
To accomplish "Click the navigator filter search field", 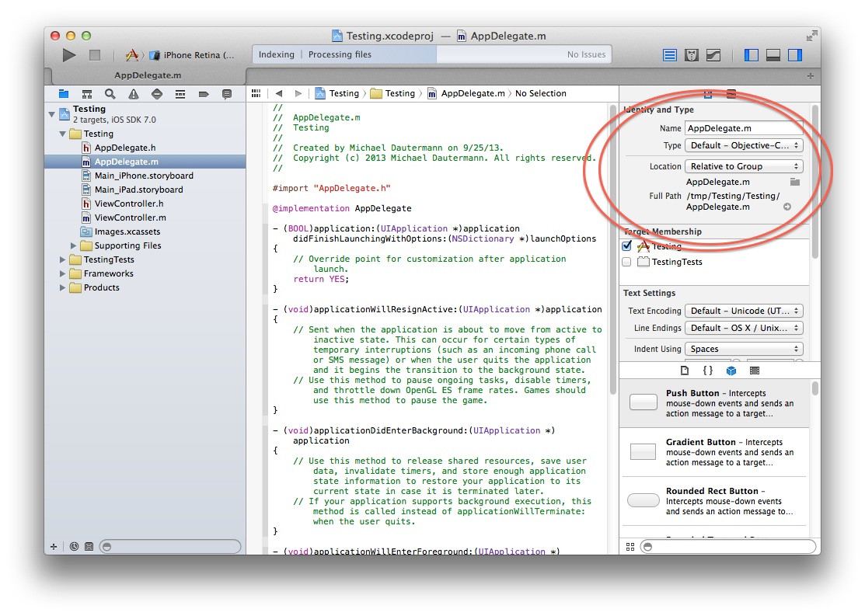I will pos(170,547).
